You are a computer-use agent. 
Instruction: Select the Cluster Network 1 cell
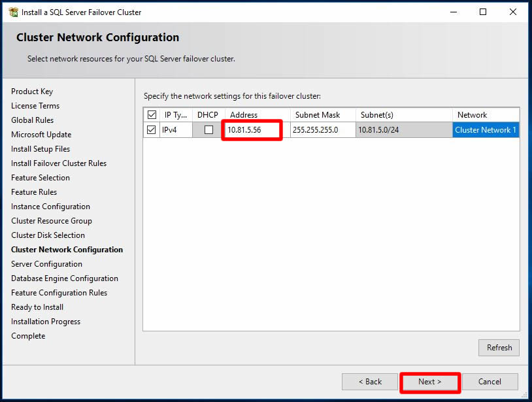click(x=485, y=130)
